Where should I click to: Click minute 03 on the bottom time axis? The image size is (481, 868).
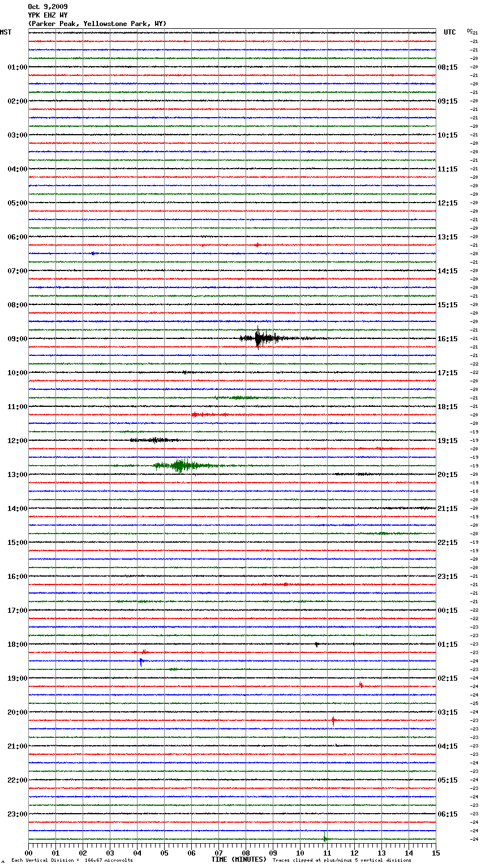click(x=110, y=853)
